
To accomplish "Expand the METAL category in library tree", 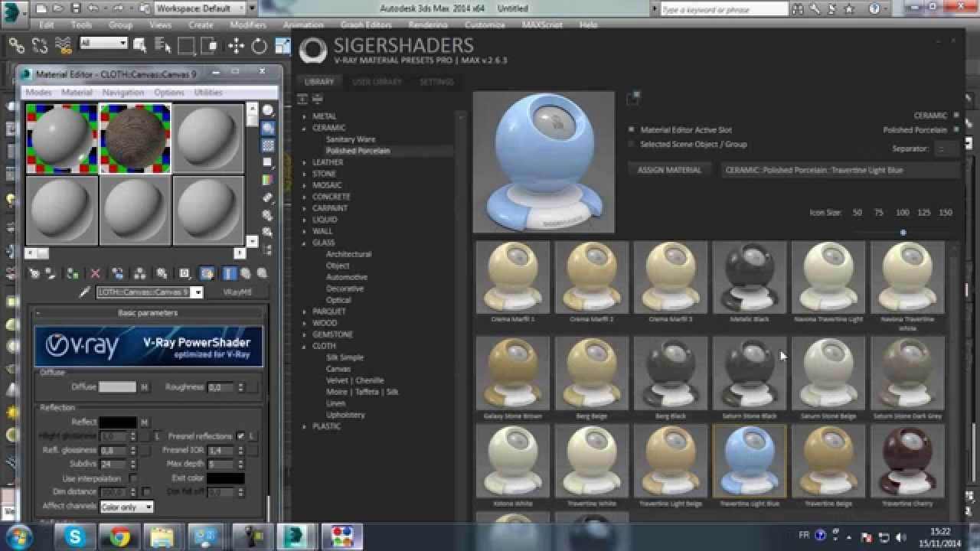I will tap(304, 116).
